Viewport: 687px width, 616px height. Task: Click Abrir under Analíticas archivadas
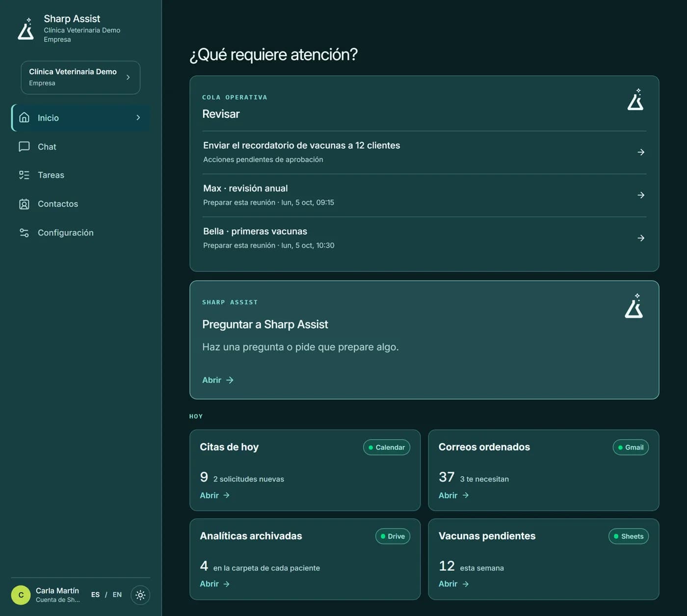[x=214, y=584]
